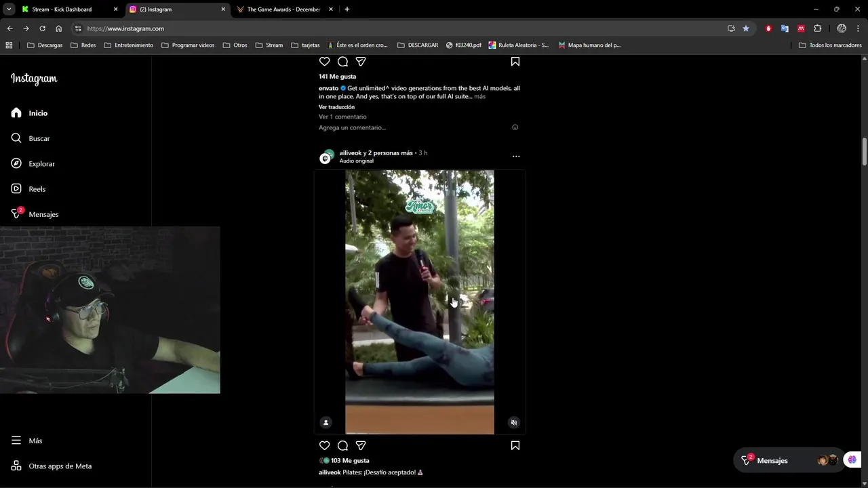Open the DESCARGAR bookmarks folder
This screenshot has width=868, height=488.
click(418, 45)
